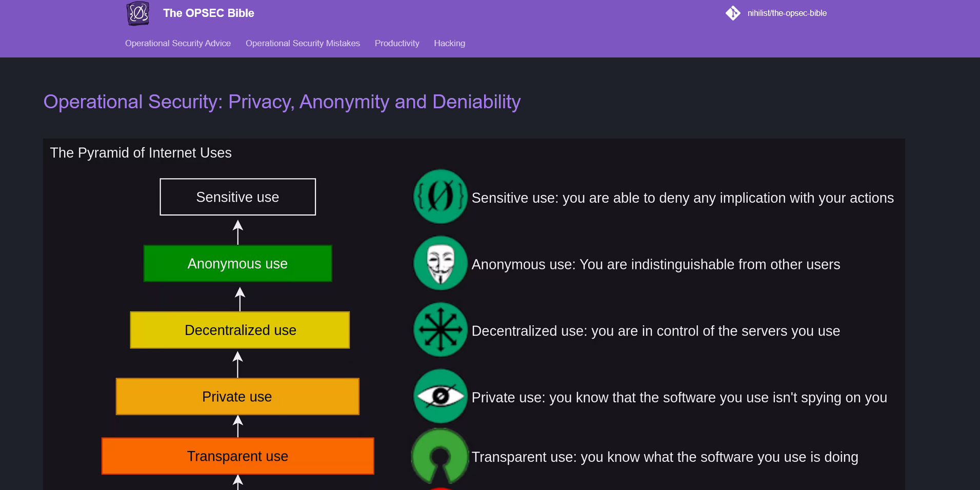Viewport: 980px width, 490px height.
Task: Click the Private use crossed-eye icon
Action: (440, 397)
